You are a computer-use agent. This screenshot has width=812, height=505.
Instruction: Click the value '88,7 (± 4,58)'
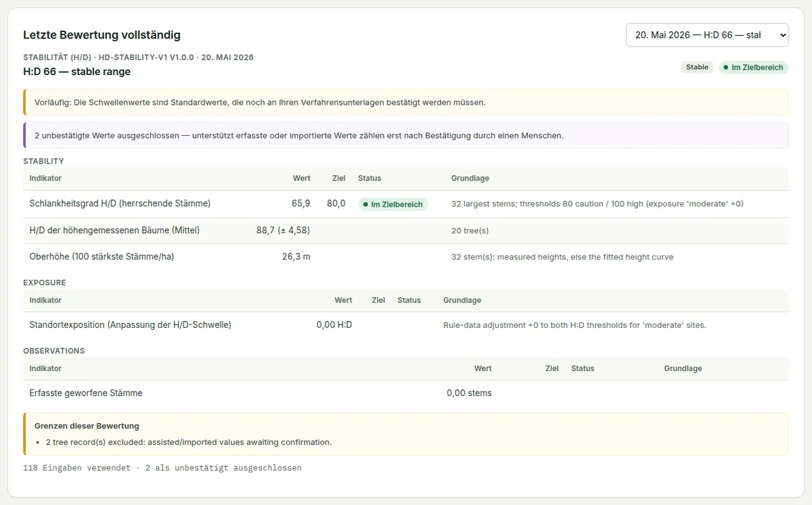click(x=283, y=231)
